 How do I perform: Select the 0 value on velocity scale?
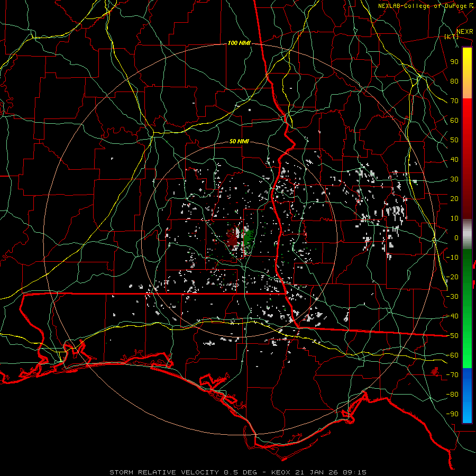456,238
